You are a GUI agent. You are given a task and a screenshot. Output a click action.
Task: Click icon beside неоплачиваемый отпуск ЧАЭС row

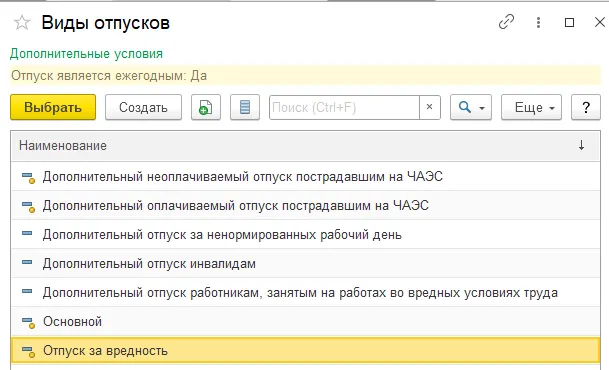pos(28,177)
